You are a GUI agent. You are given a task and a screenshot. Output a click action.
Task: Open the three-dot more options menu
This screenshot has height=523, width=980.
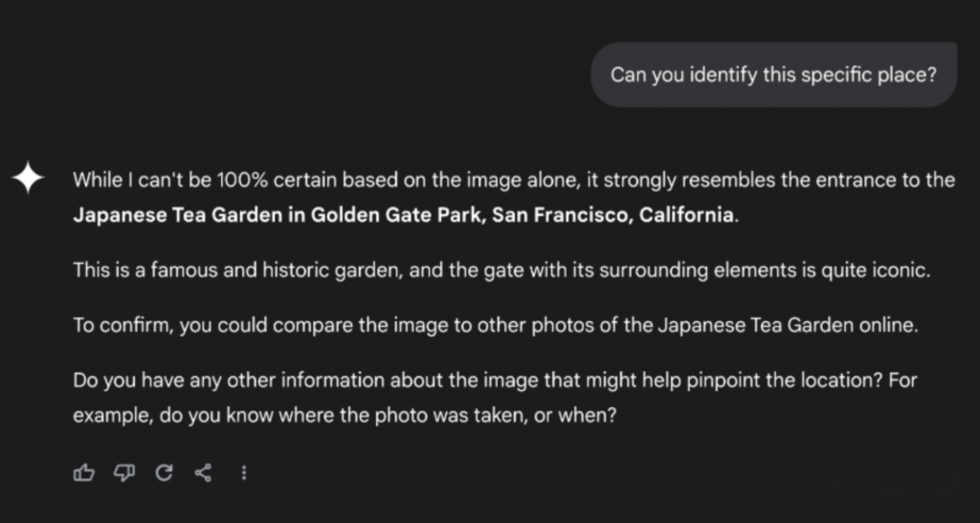[244, 472]
